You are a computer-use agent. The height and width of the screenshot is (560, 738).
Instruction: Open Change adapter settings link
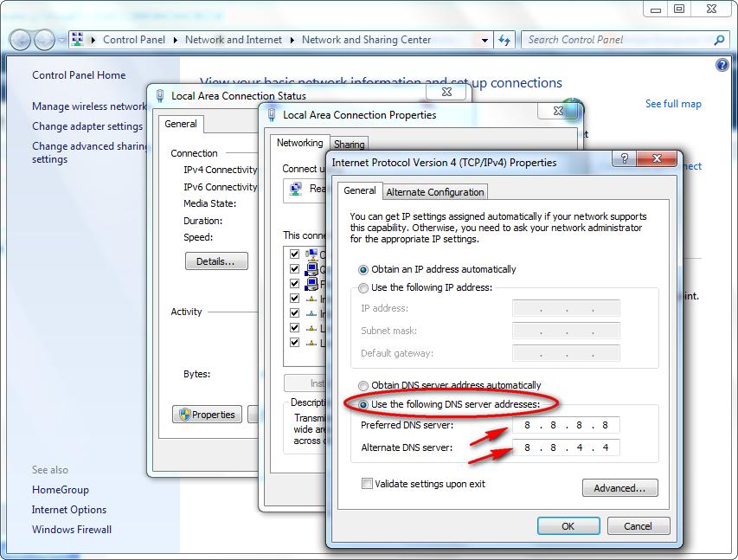tap(87, 126)
